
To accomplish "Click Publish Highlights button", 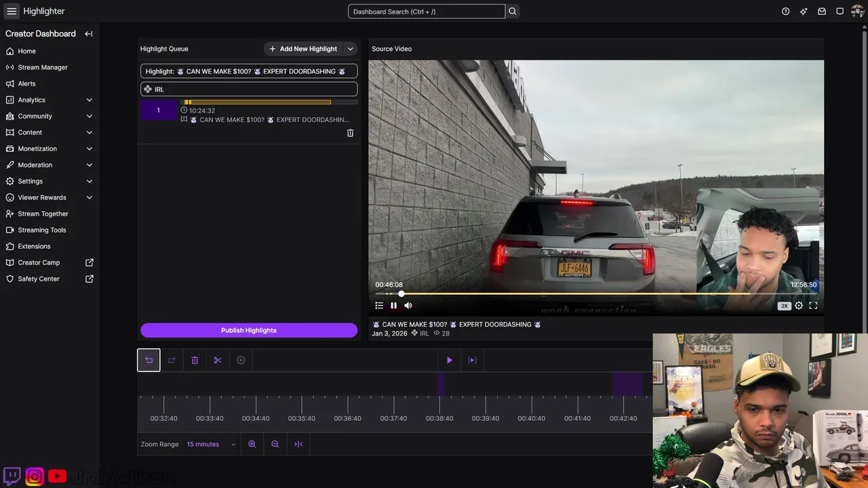I will click(x=249, y=330).
